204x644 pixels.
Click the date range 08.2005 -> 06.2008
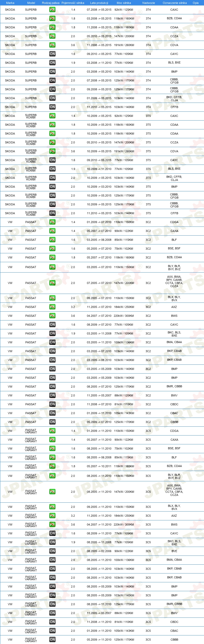[99, 457]
